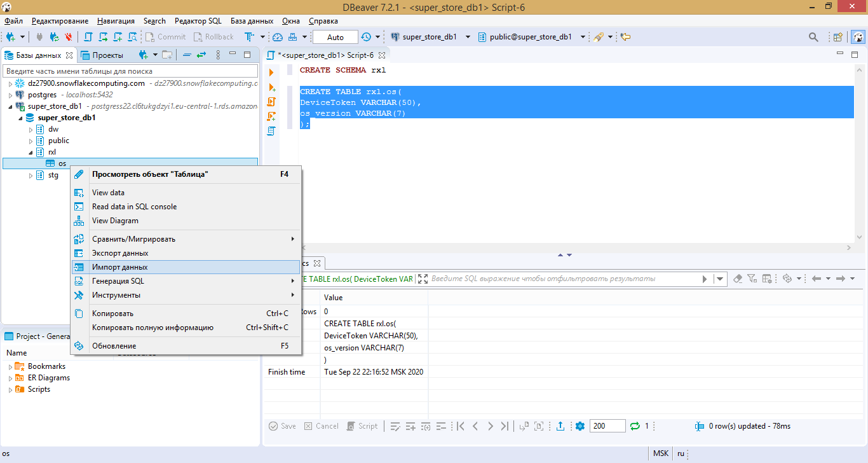Screen dimensions: 868x463
Task: Click Execute SQL statement icon in editor
Action: [271, 73]
